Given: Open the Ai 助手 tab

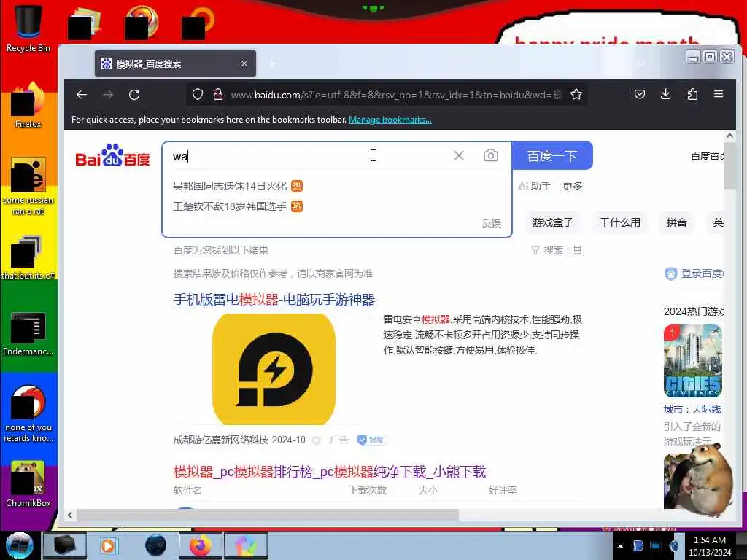Looking at the screenshot, I should point(535,186).
